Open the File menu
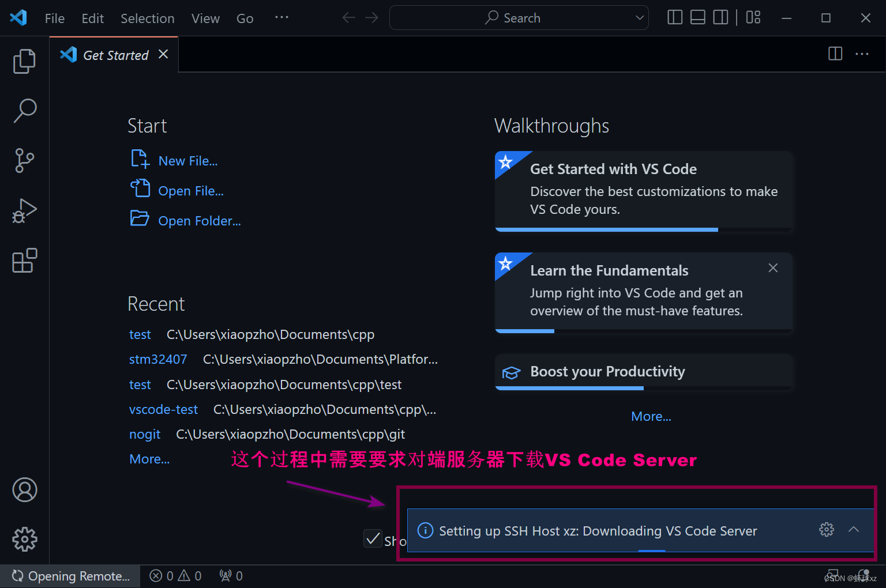886x588 pixels. coord(55,18)
